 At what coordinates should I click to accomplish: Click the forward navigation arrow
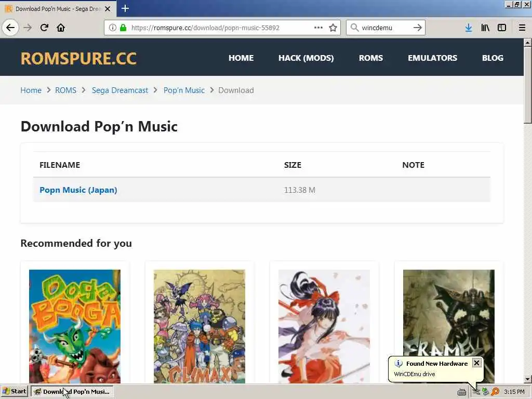pyautogui.click(x=28, y=28)
